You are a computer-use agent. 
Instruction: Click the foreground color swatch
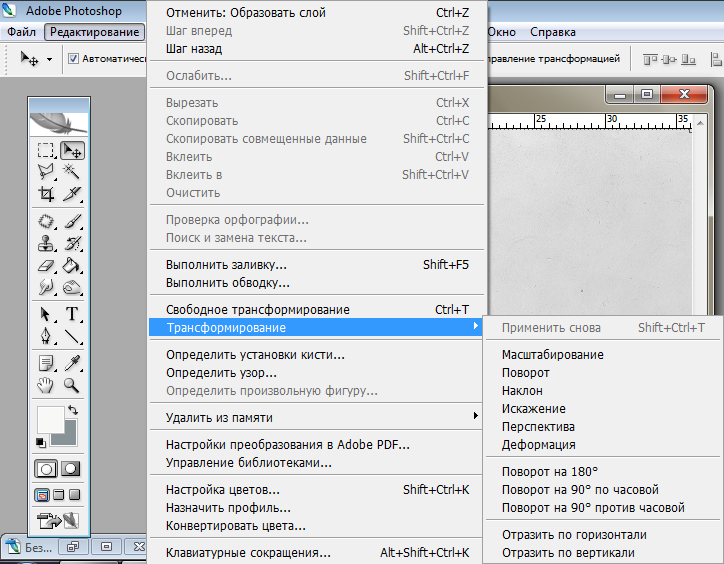(x=49, y=418)
